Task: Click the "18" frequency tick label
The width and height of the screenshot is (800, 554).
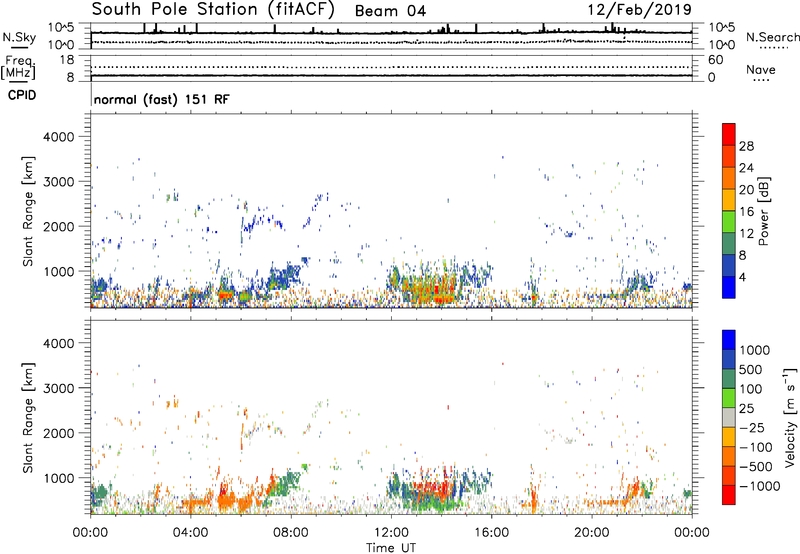Action: click(67, 60)
